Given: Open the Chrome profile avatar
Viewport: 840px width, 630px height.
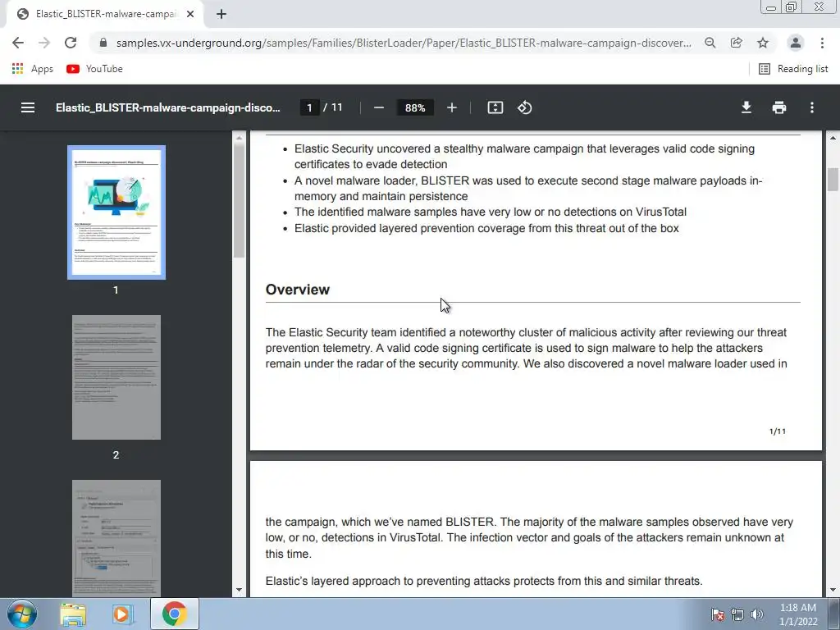Looking at the screenshot, I should pyautogui.click(x=796, y=43).
